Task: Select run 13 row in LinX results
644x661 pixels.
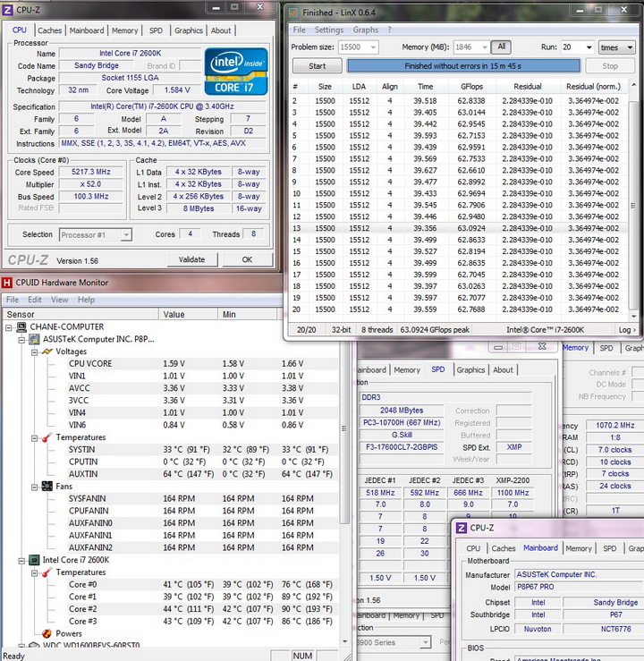Action: (x=458, y=228)
